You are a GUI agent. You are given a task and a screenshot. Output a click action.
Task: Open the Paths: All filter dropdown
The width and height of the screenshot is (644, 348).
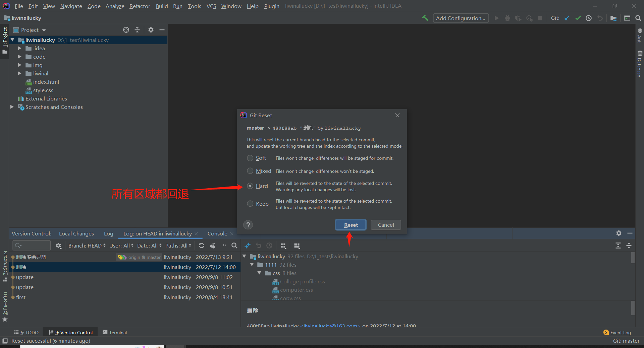coord(178,246)
